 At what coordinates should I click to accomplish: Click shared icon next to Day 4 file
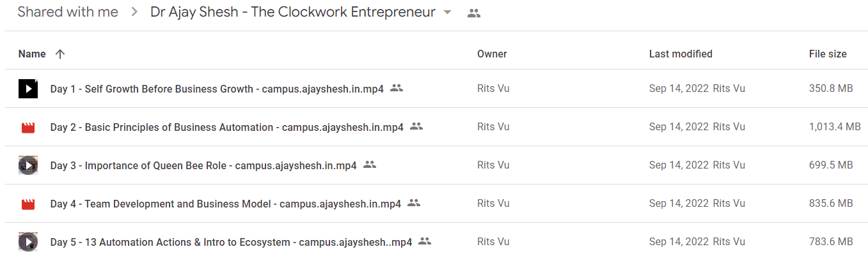414,203
